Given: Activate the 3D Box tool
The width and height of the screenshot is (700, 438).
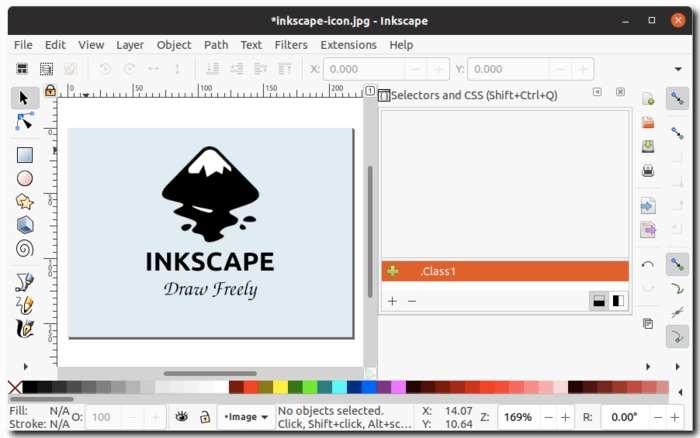Looking at the screenshot, I should click(x=25, y=225).
